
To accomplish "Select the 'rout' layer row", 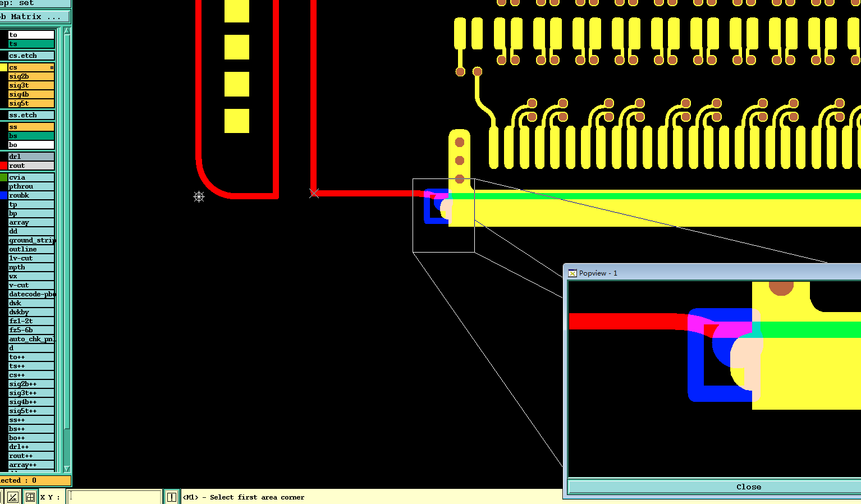I will pos(31,166).
